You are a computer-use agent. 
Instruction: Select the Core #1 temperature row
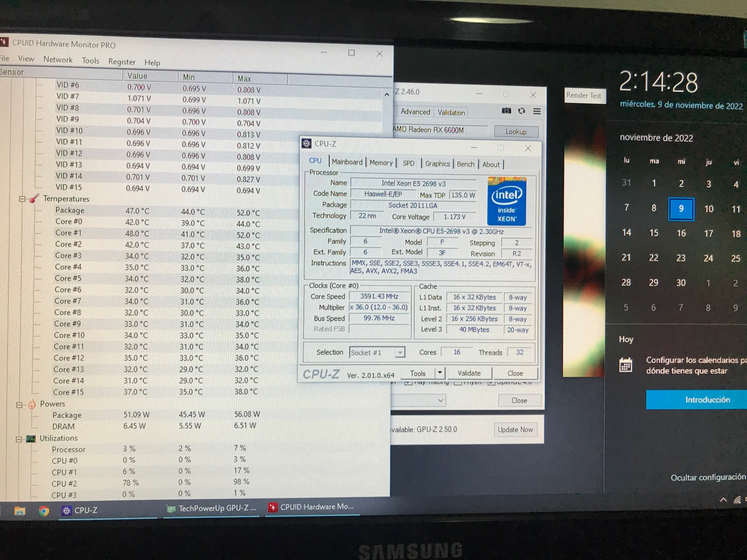(157, 233)
